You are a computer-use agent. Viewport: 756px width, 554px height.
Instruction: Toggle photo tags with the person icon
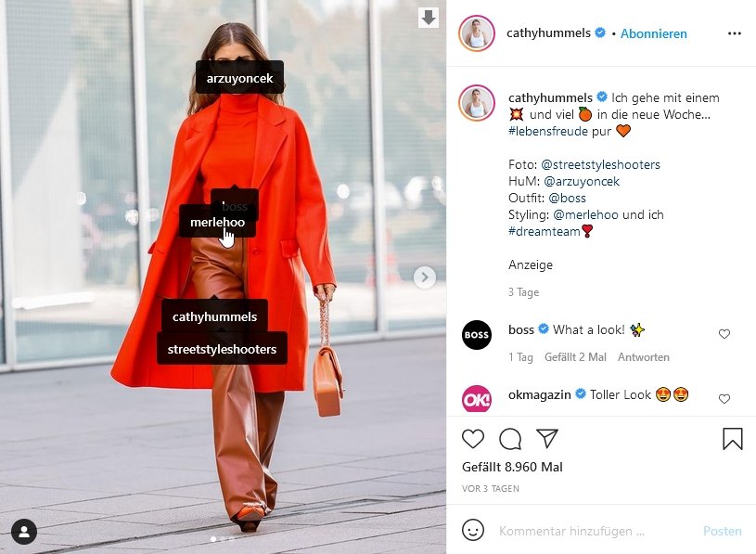24,532
